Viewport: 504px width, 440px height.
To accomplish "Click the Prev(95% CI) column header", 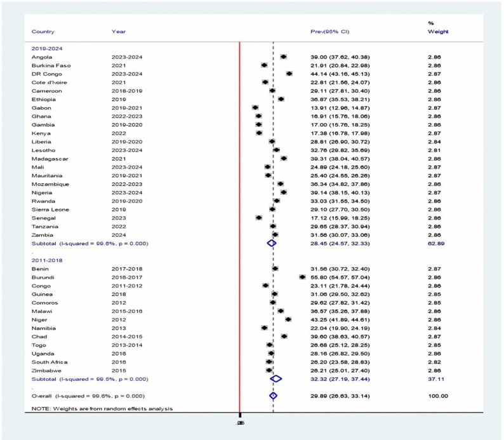I will click(x=330, y=32).
